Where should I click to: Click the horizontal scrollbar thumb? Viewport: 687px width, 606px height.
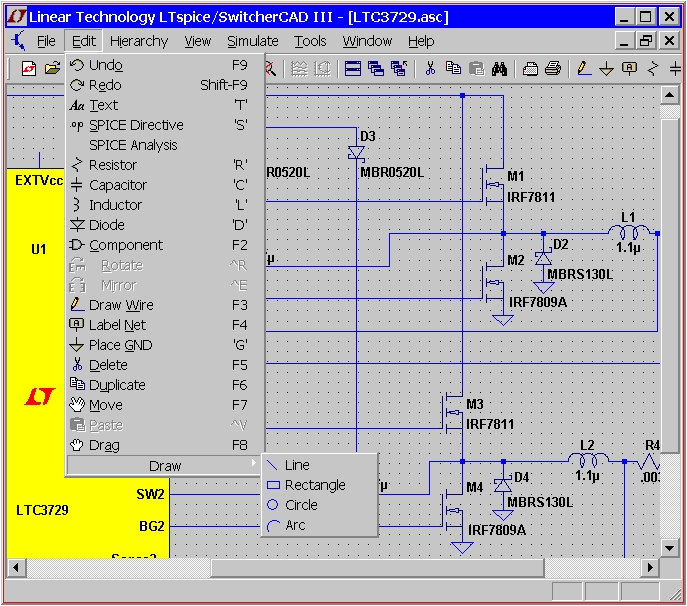(x=378, y=568)
